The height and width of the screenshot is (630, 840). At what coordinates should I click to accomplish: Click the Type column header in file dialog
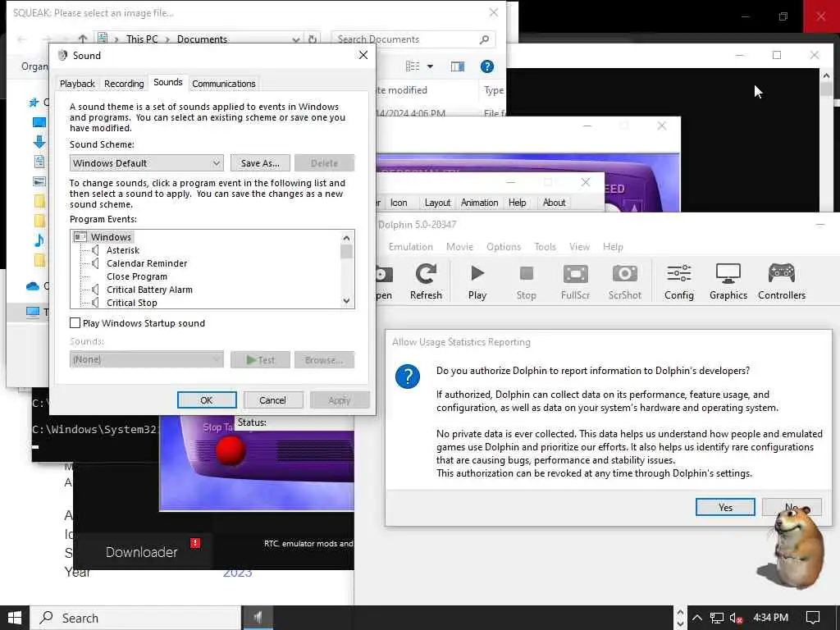(x=493, y=90)
